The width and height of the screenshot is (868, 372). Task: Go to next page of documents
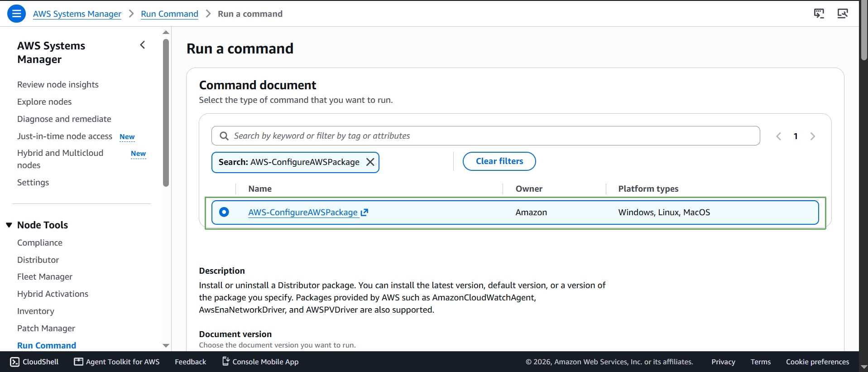[x=813, y=136]
